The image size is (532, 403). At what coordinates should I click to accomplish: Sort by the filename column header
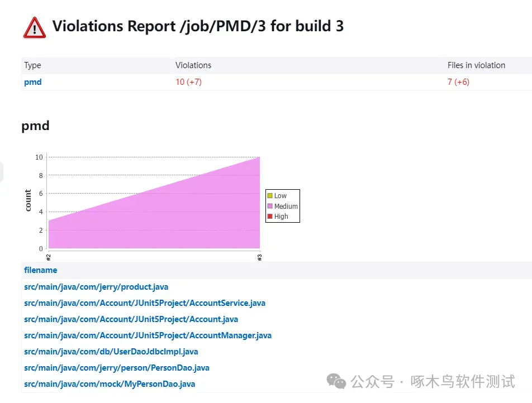coord(40,270)
